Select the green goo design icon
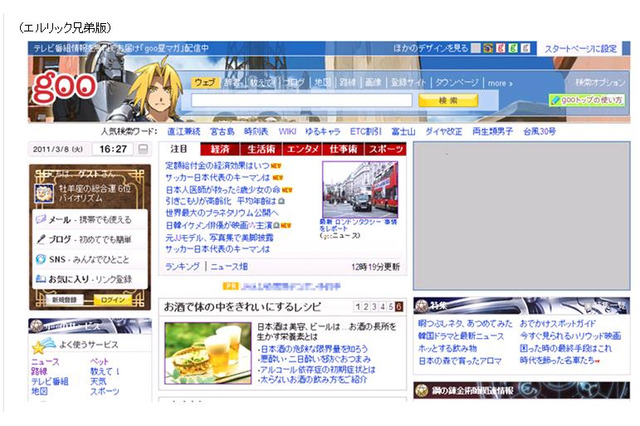640x426 pixels. point(513,48)
